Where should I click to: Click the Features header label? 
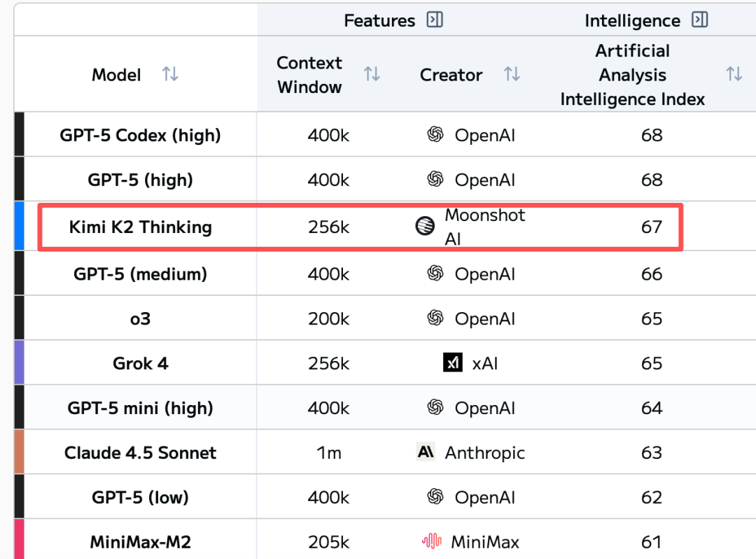379,21
